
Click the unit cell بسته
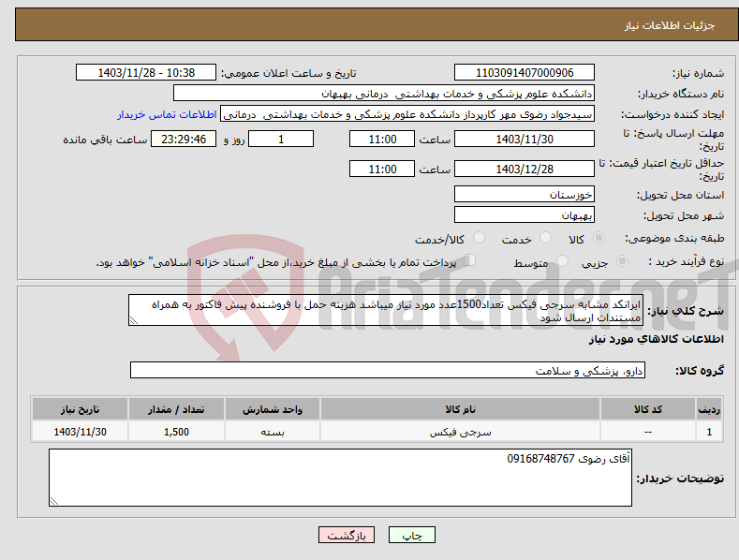tap(273, 432)
